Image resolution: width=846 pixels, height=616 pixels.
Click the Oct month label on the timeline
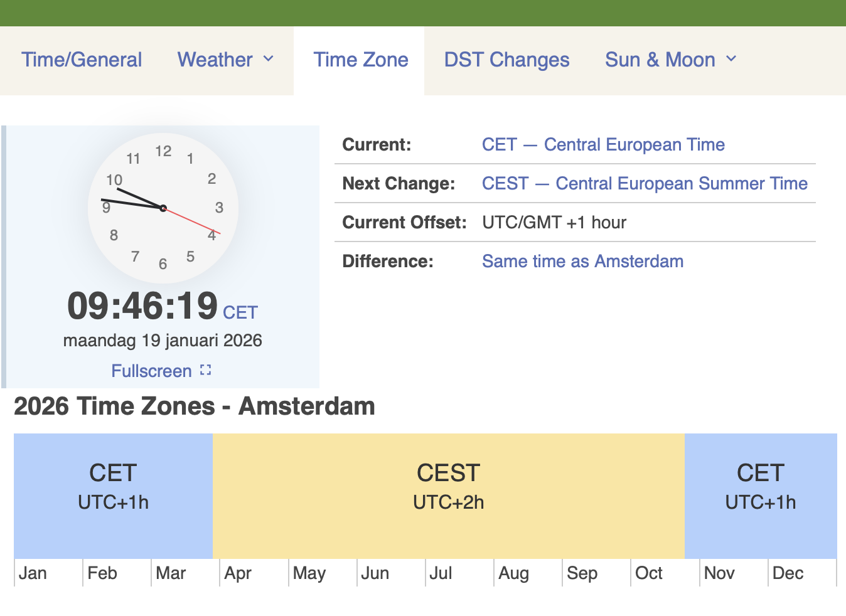click(x=649, y=573)
